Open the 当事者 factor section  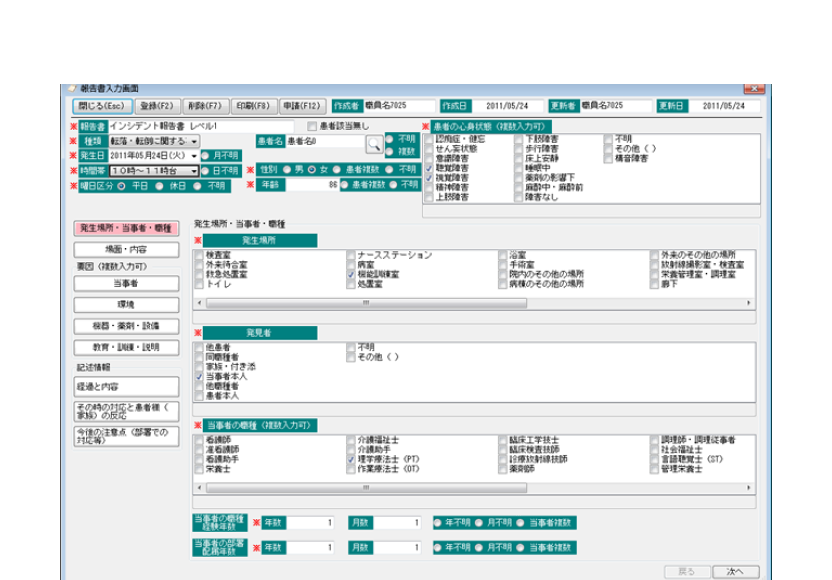[126, 283]
